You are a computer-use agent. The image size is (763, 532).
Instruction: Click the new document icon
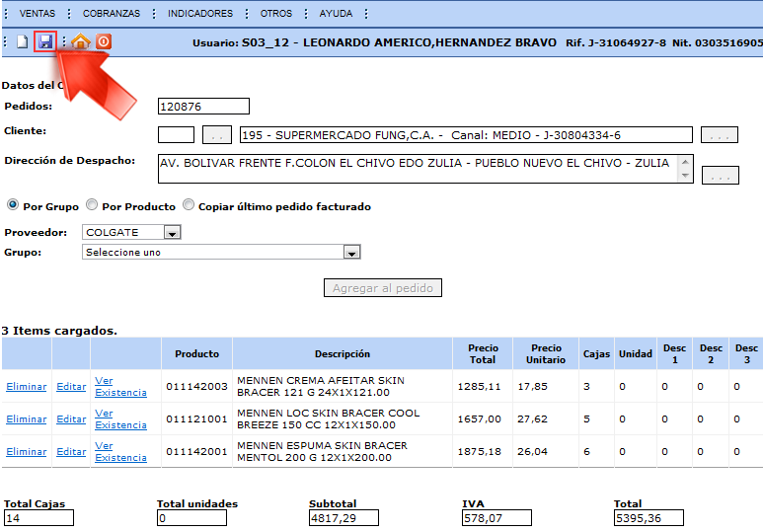tap(22, 41)
